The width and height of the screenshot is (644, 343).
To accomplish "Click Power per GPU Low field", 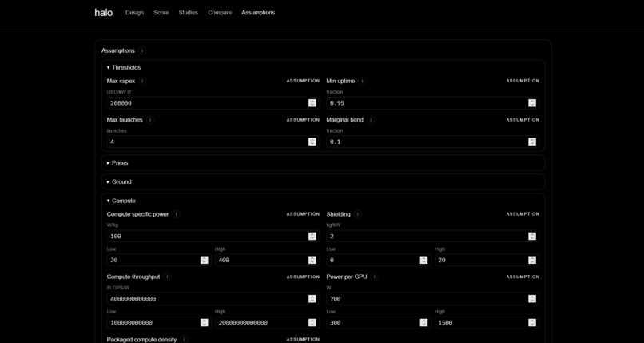I will [x=379, y=322].
